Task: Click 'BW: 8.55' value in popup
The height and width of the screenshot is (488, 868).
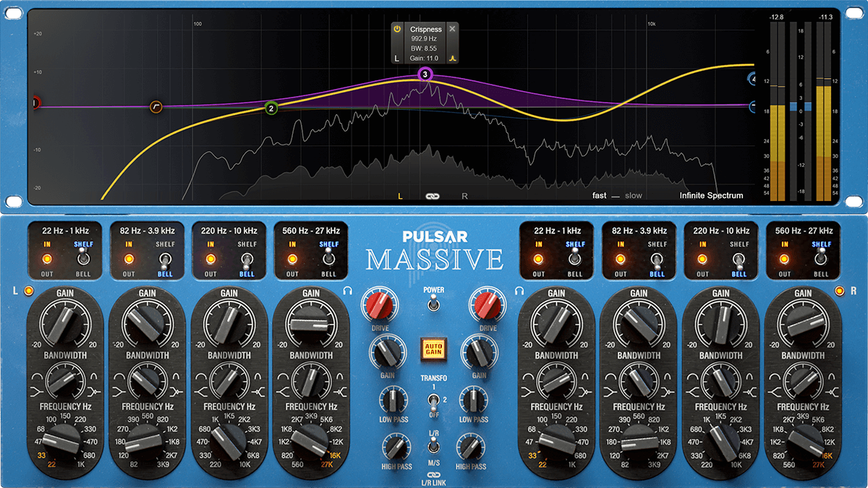Action: coord(423,48)
